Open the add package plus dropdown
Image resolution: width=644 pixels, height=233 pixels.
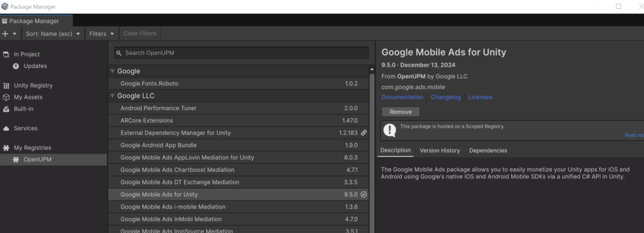[x=9, y=34]
